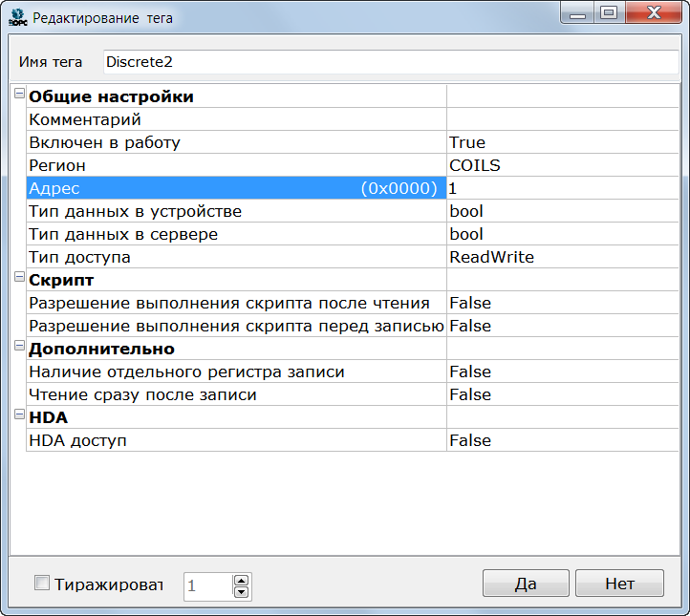
Task: Select the Регион COILS value cell
Action: (x=562, y=165)
